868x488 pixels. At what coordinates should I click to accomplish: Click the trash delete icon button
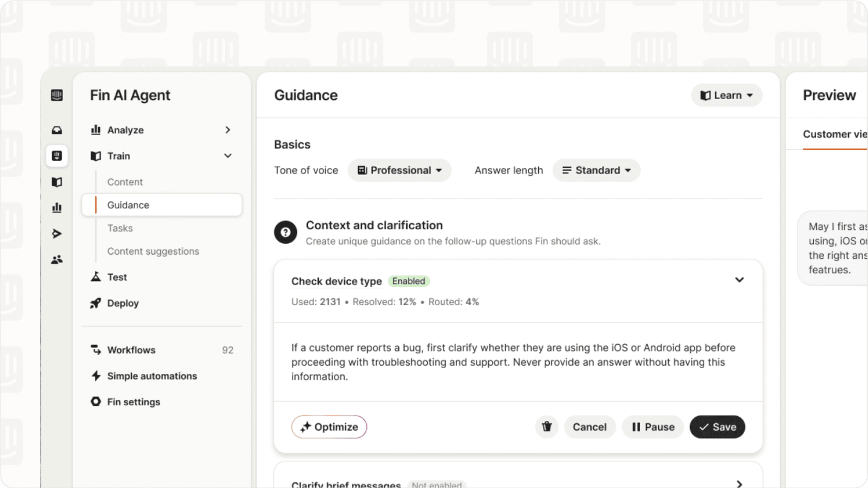pos(547,427)
